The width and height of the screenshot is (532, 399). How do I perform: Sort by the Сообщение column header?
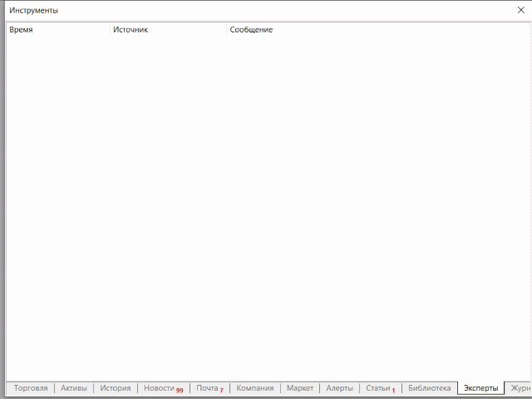tap(378, 30)
